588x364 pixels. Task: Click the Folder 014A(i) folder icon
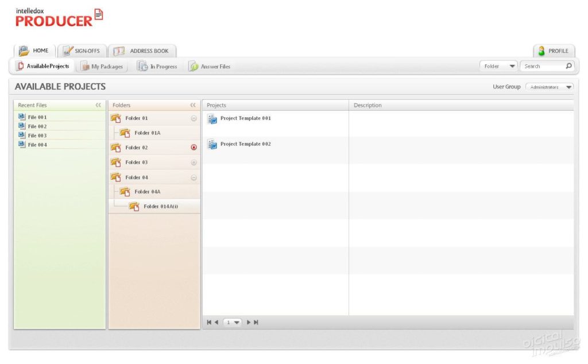pos(134,206)
